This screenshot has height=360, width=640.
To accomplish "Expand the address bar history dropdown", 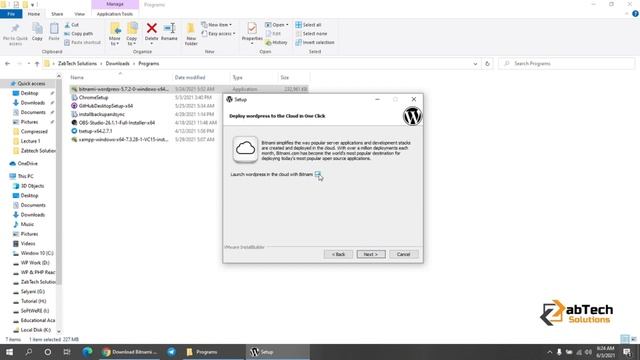I will [475, 64].
